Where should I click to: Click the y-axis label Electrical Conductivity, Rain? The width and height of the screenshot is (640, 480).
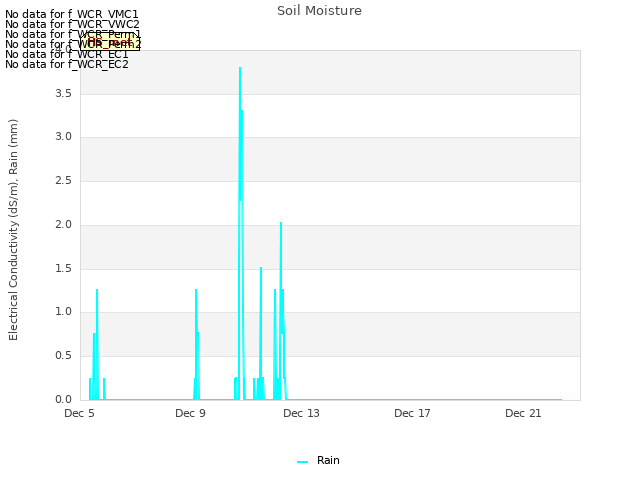(13, 230)
